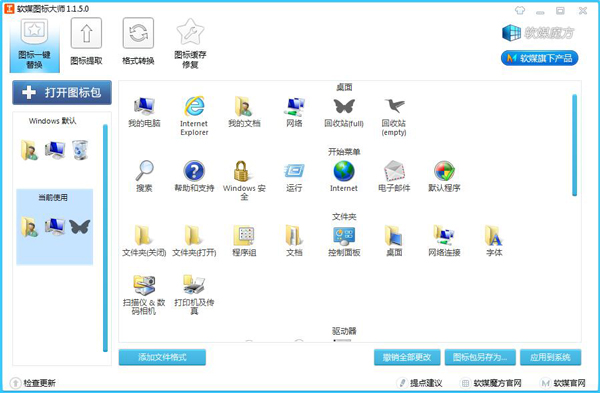Click the 软媒魔方 logo
600x393 pixels.
click(x=538, y=33)
